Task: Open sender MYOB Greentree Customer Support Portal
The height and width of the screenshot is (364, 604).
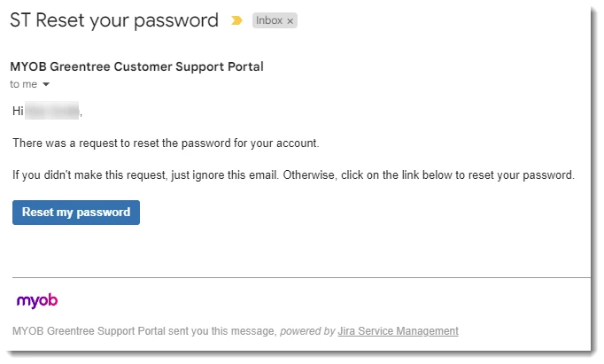Action: pyautogui.click(x=136, y=66)
